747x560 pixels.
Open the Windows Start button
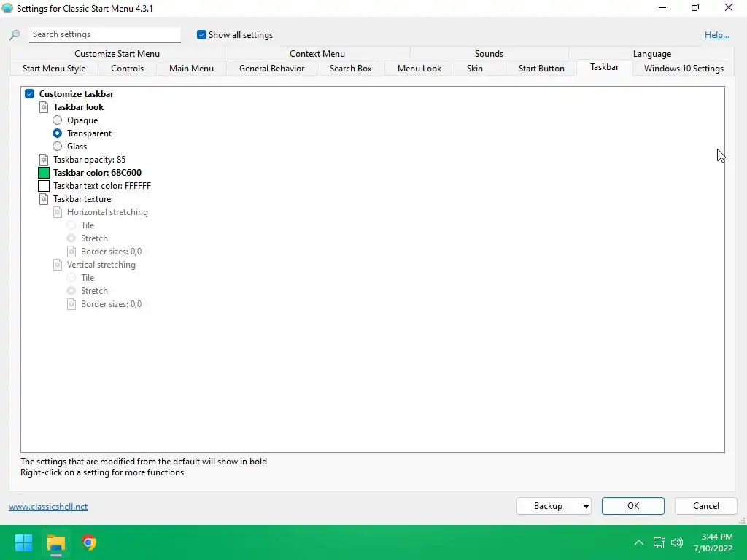(23, 542)
